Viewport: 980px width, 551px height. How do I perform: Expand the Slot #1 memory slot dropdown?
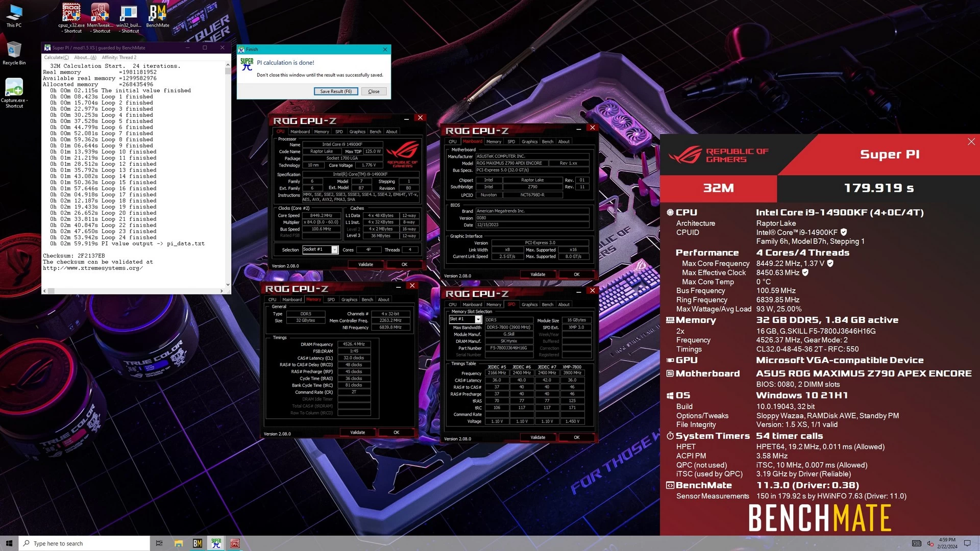(x=478, y=319)
